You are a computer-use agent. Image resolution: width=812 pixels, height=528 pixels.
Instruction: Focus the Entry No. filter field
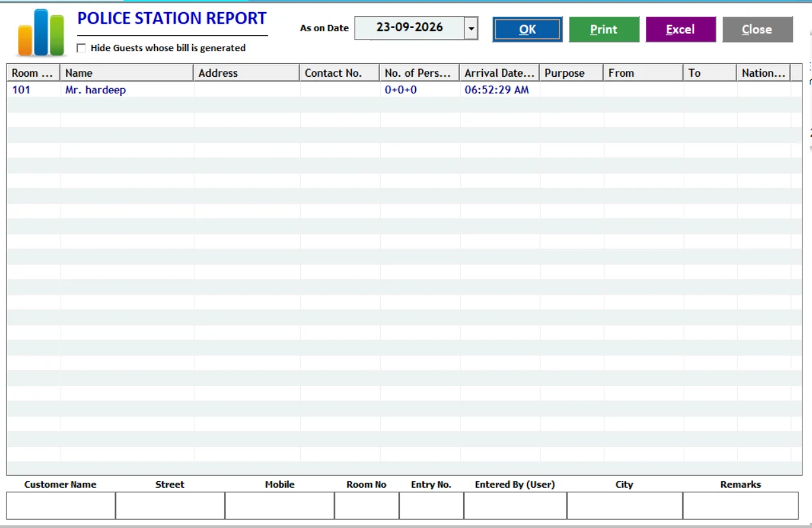tap(431, 506)
